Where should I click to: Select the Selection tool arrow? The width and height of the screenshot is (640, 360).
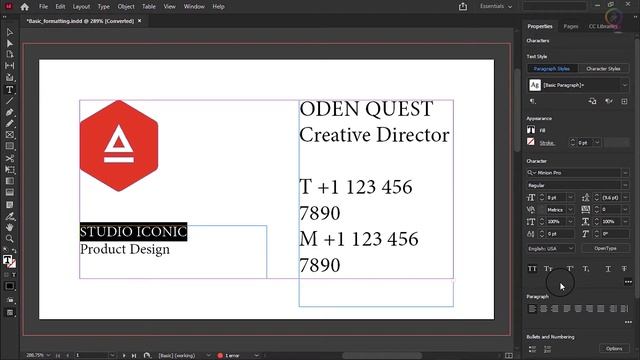pos(10,32)
